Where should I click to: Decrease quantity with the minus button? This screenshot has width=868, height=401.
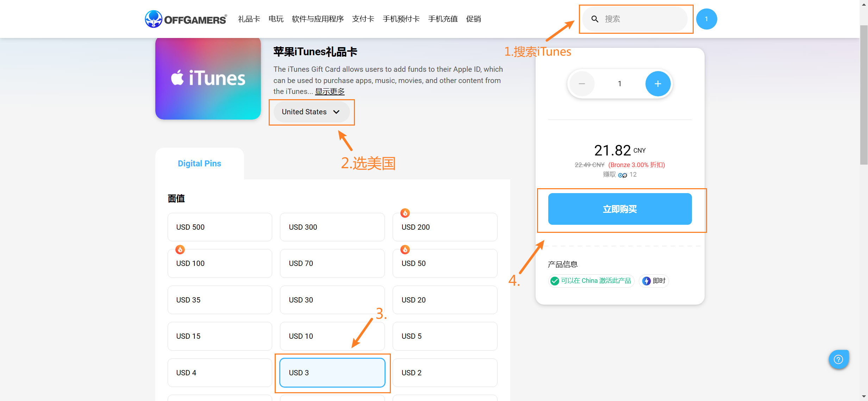(582, 84)
